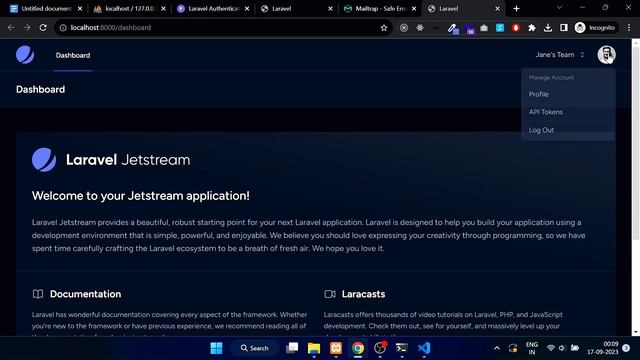Click the Documentation book icon
This screenshot has height=360, width=640.
click(x=38, y=294)
